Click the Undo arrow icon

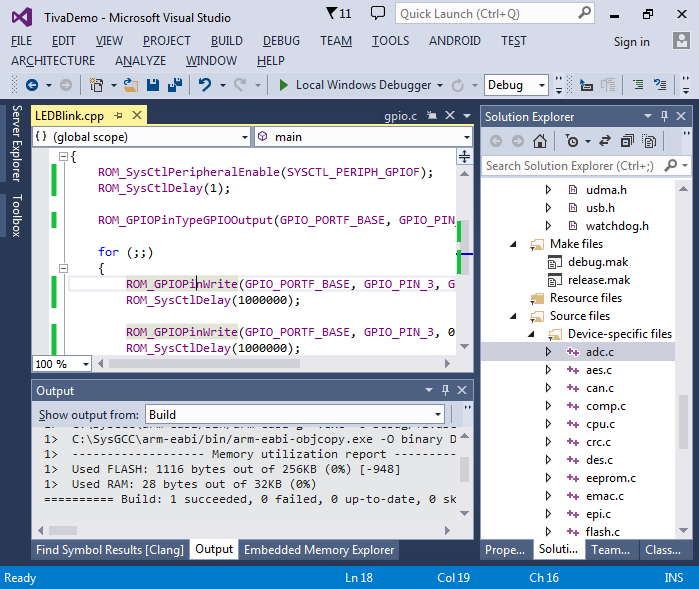point(205,85)
